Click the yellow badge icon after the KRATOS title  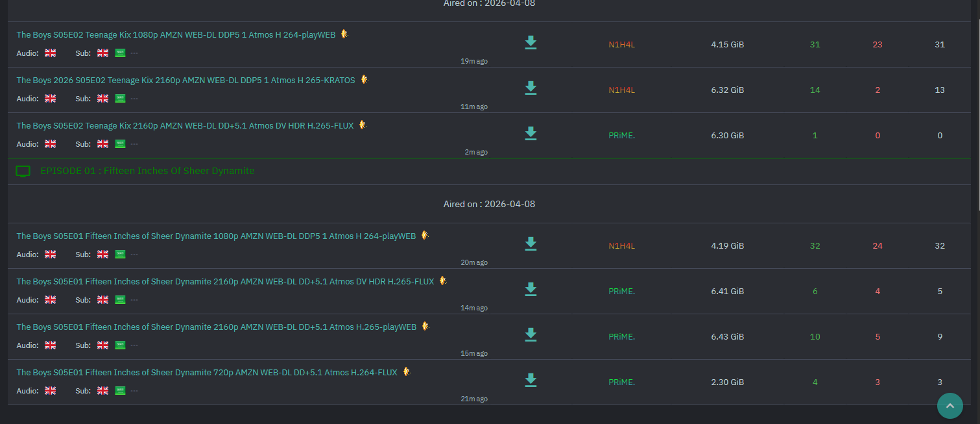point(365,80)
